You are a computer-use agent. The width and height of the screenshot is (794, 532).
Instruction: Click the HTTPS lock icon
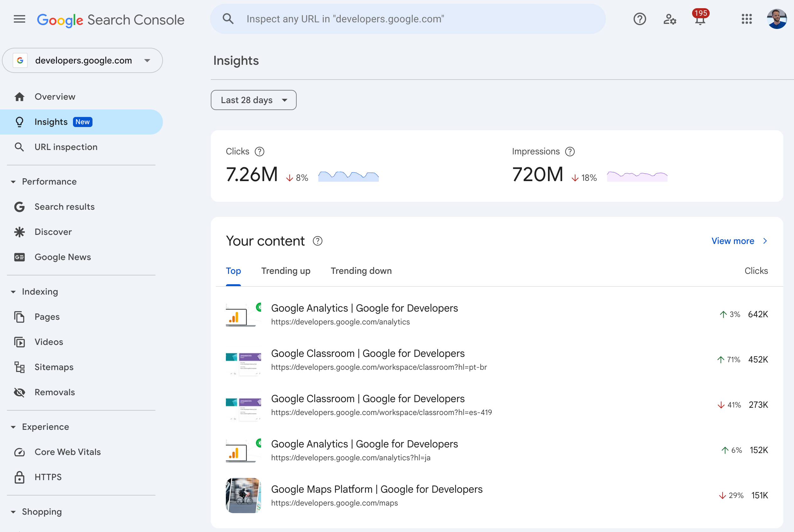click(x=20, y=477)
